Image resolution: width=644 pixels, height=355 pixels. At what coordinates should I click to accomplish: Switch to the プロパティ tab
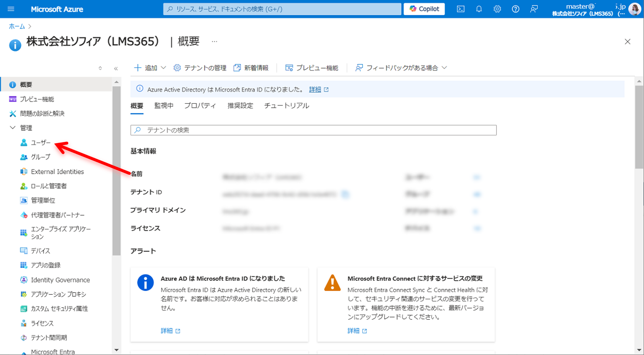[200, 106]
